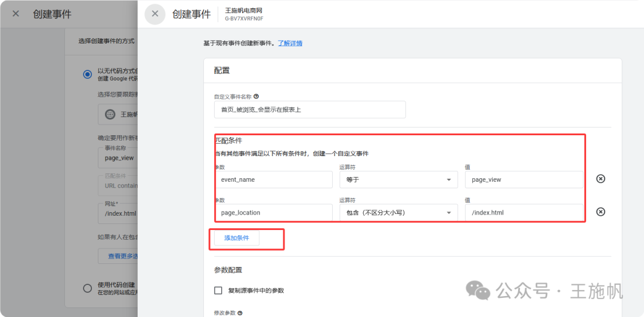The width and height of the screenshot is (644, 317).
Task: Click the 王施帆电商网 property name in header
Action: [244, 10]
